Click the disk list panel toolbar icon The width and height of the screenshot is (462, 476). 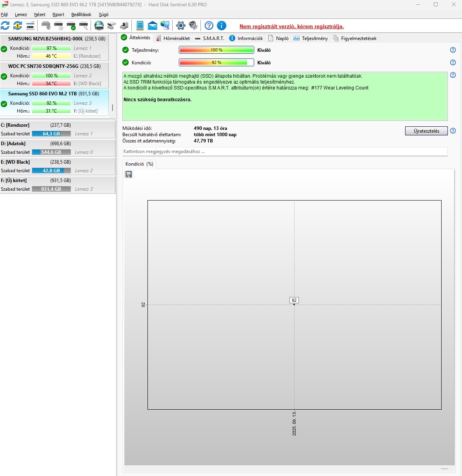30,26
